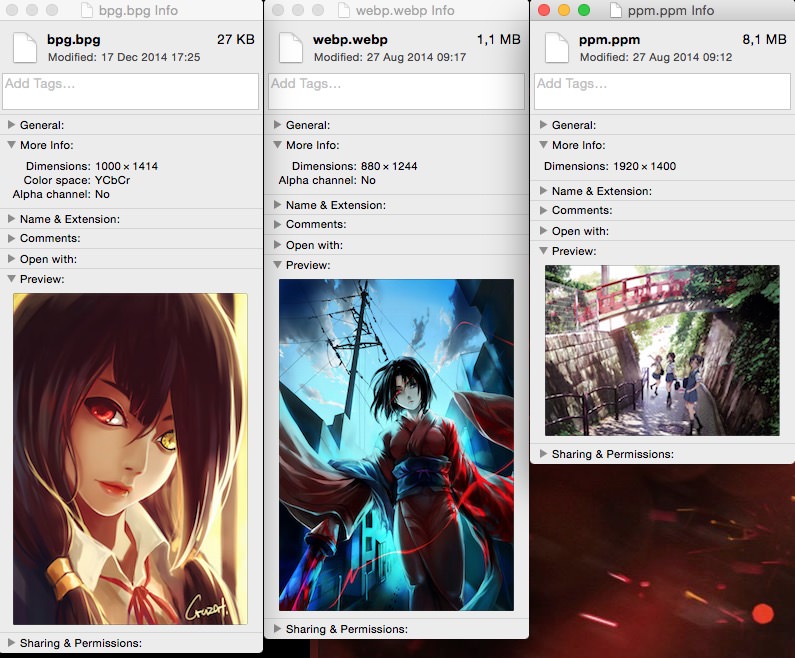Click dimensions value 880 × 1244
The width and height of the screenshot is (795, 658).
pos(389,166)
